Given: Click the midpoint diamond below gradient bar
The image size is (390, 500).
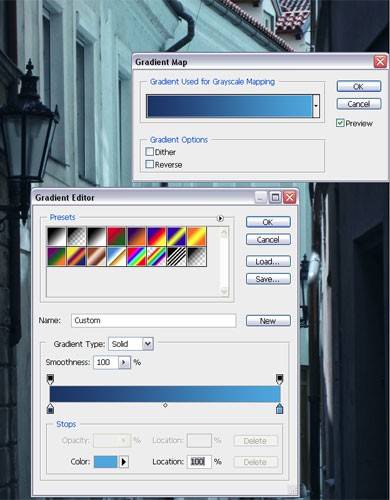Looking at the screenshot, I should pos(165,405).
